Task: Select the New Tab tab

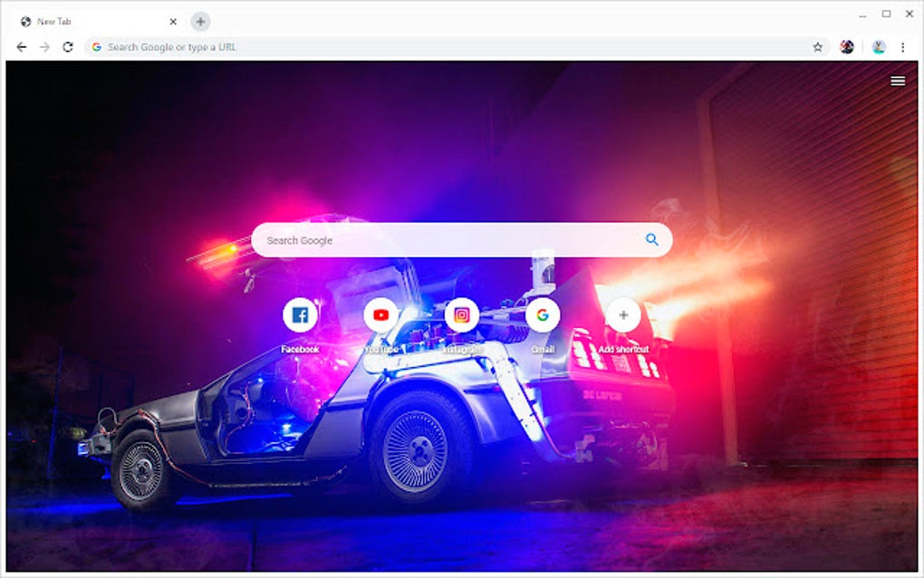Action: [97, 22]
